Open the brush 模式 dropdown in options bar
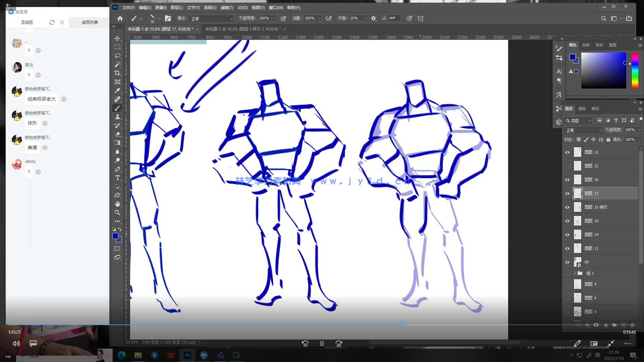The image size is (644, 362). coord(211,18)
